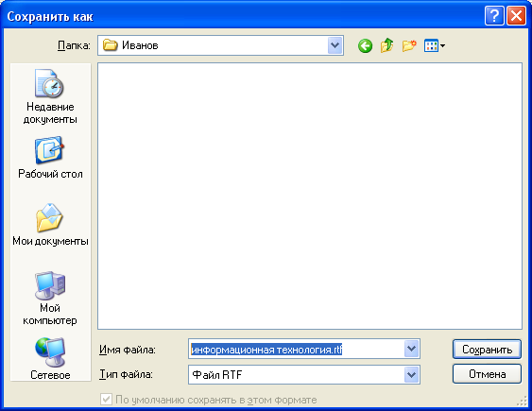
Task: Open the Views menu icon
Action: tap(435, 45)
